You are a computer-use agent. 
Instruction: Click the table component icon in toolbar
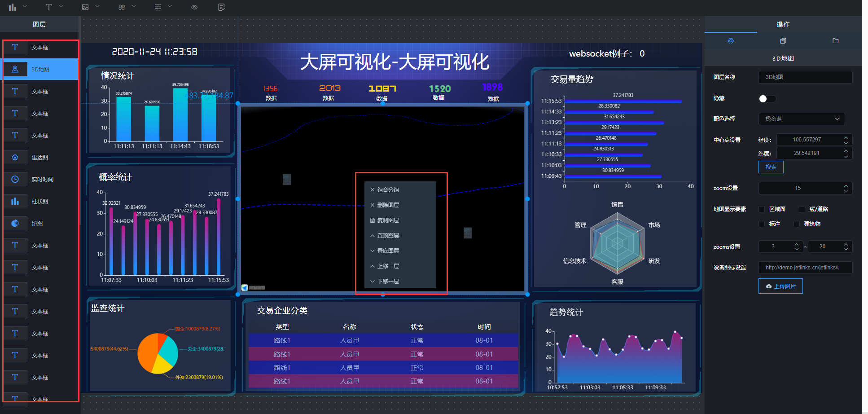(x=158, y=7)
